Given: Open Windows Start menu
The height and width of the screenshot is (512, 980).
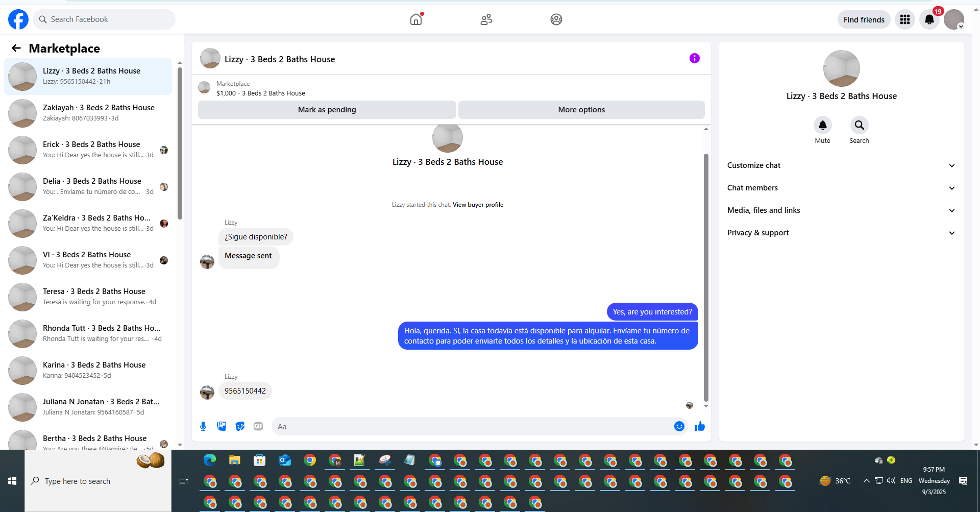Looking at the screenshot, I should tap(12, 481).
